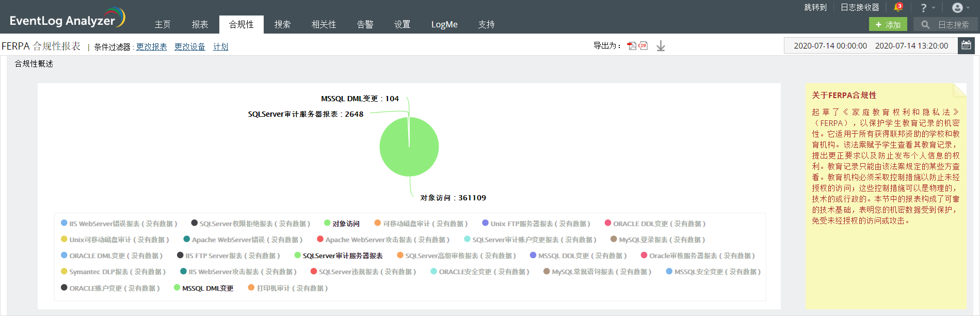This screenshot has width=980, height=316.
Task: Select the 合规性 tab
Action: pos(242,24)
